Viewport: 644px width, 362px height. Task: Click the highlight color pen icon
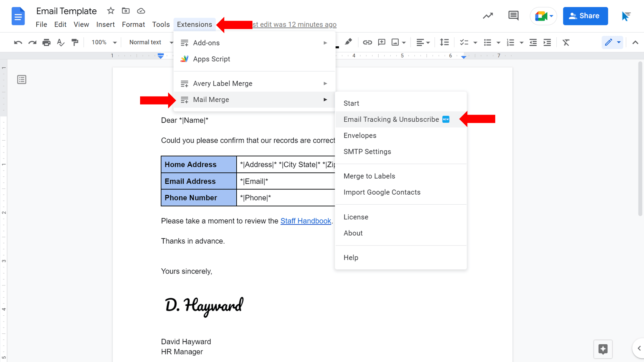tap(348, 42)
